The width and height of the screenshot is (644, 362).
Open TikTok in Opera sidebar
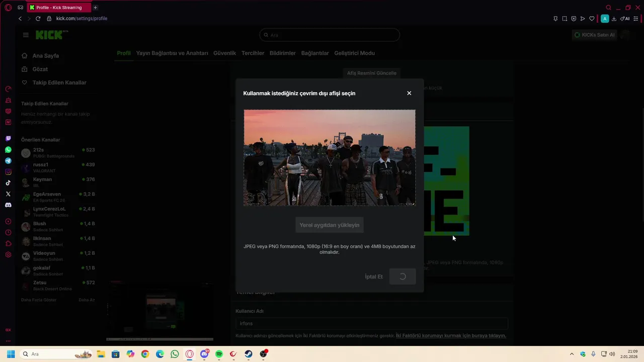(8, 183)
